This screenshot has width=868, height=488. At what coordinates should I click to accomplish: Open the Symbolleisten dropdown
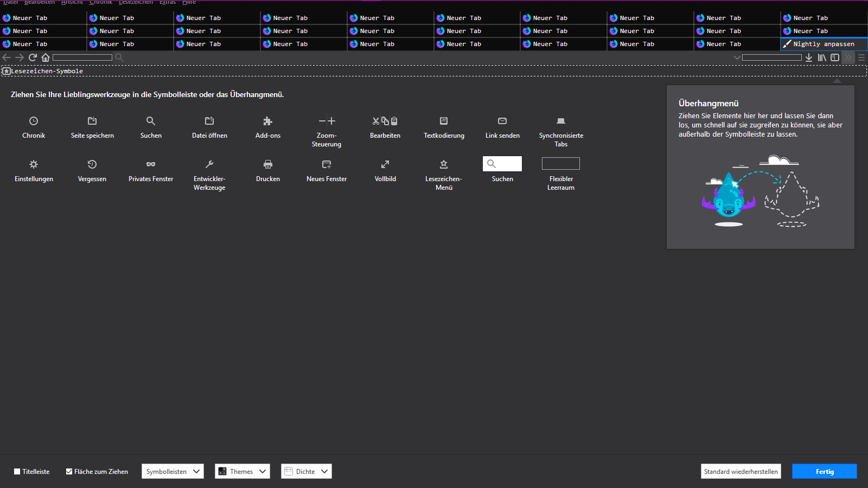173,472
